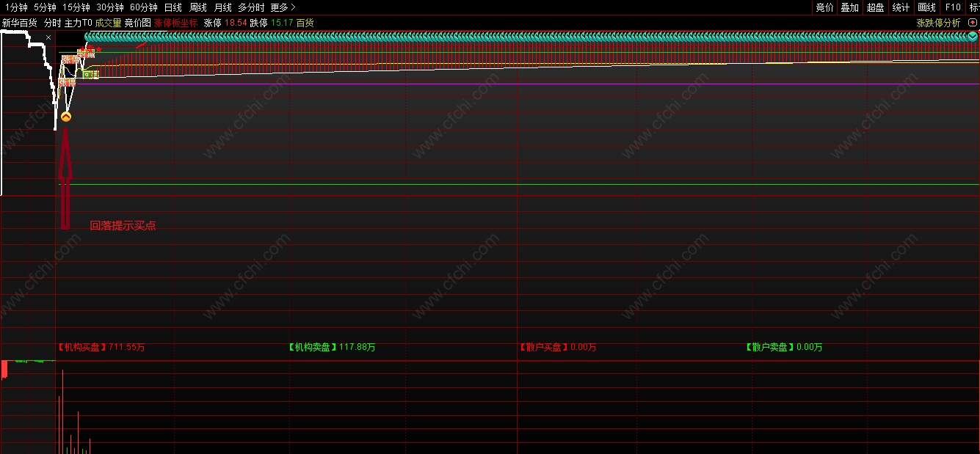
Task: Expand the 更多 periods menu
Action: pyautogui.click(x=283, y=7)
